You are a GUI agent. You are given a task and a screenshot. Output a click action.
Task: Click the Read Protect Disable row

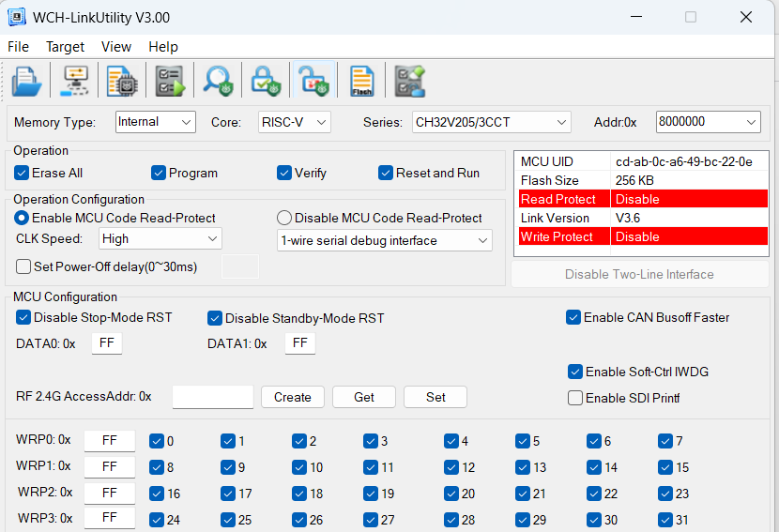point(643,199)
